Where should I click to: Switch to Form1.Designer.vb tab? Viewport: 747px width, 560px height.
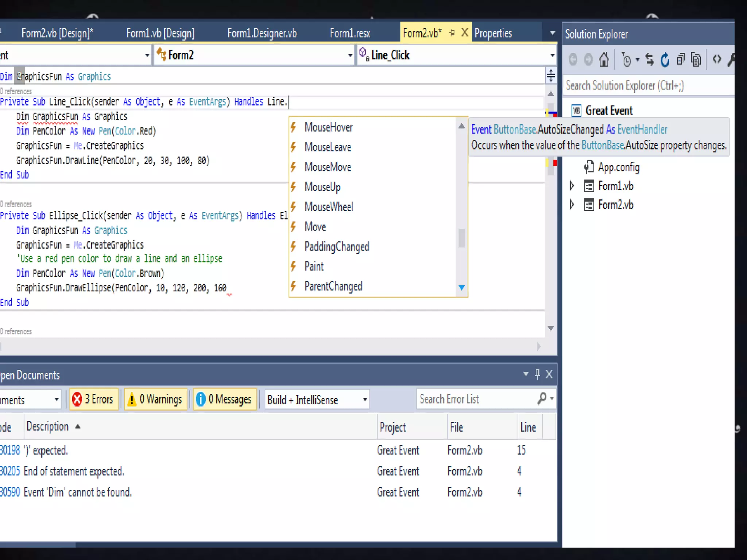click(262, 34)
